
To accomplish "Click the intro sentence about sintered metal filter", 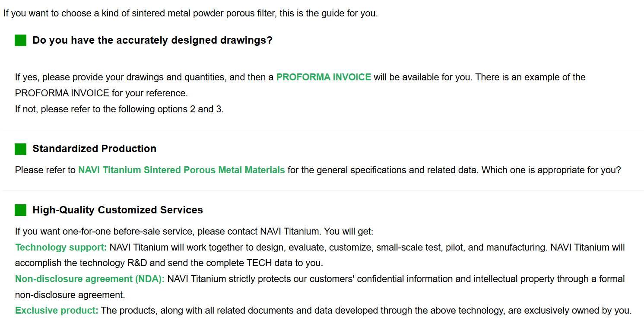I will point(190,13).
